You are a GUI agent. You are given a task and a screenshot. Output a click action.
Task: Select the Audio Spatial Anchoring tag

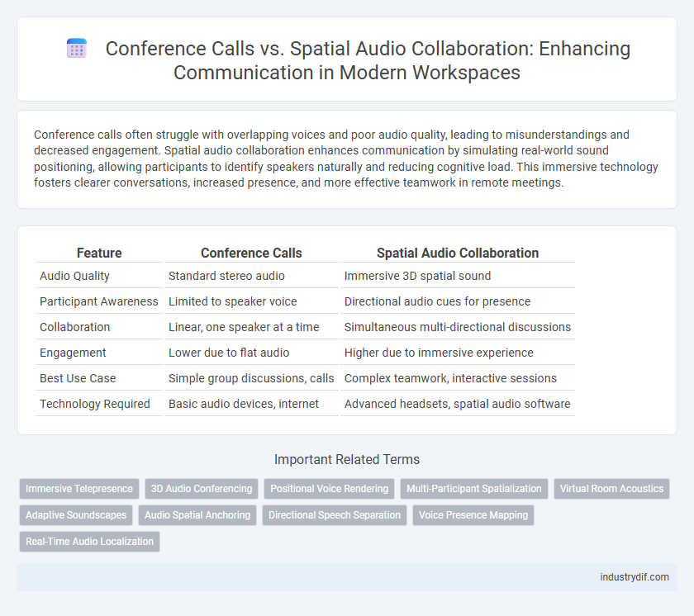pos(198,514)
